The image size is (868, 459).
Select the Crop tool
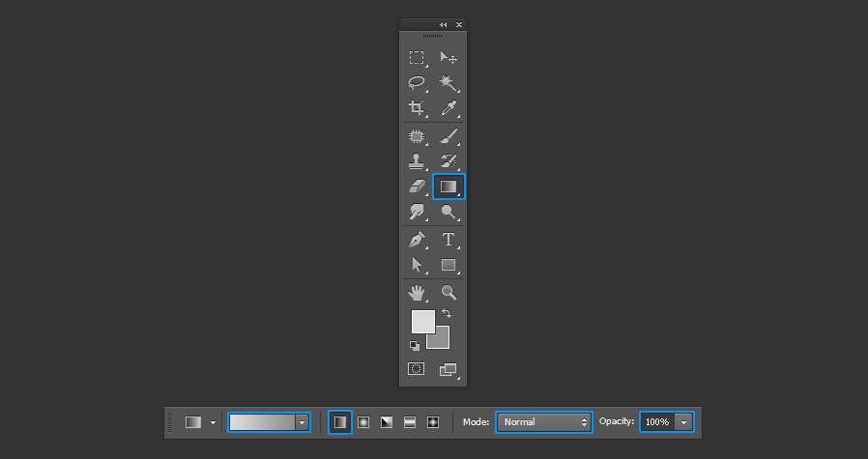(x=417, y=107)
